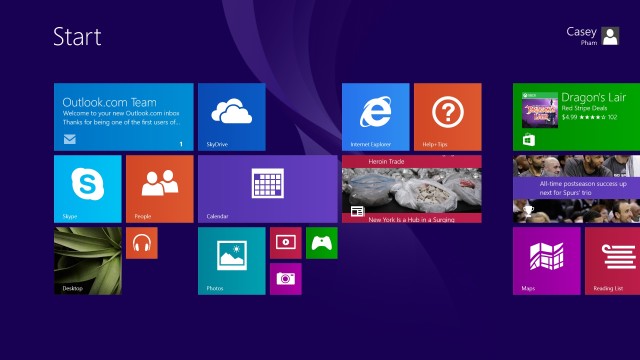Open the Store tile showing Dragon's Lair
The height and width of the screenshot is (360, 640).
pyautogui.click(x=576, y=117)
